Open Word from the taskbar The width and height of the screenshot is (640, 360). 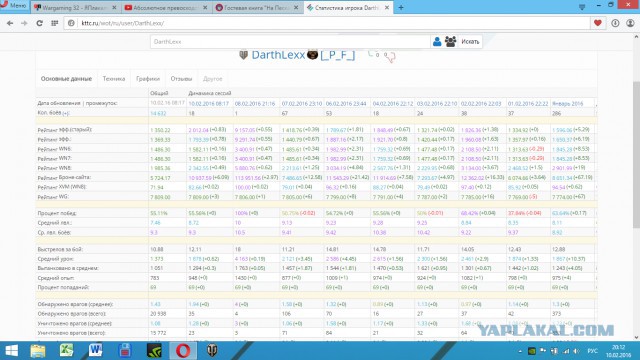[x=96, y=351]
